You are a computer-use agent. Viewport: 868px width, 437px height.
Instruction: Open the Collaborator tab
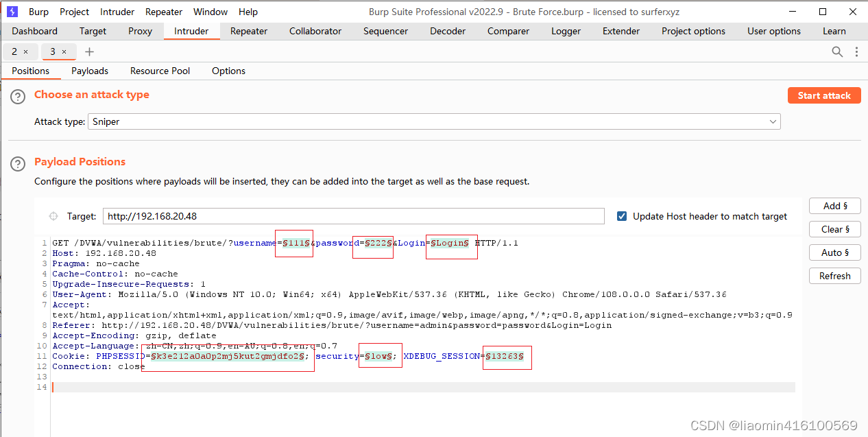tap(315, 31)
